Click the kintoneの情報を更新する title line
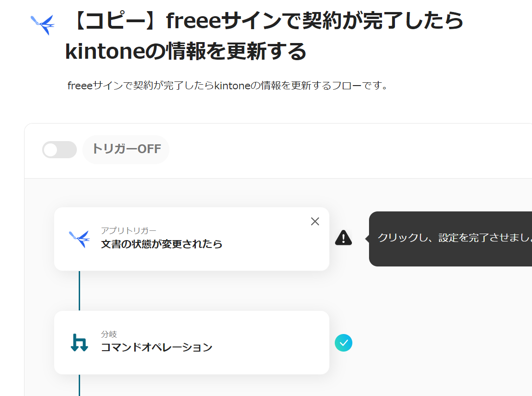532x396 pixels. pos(186,51)
